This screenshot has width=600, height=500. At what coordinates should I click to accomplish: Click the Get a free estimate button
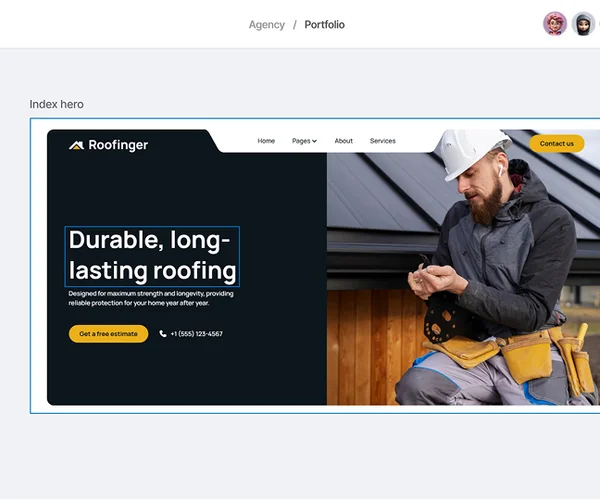(x=108, y=334)
